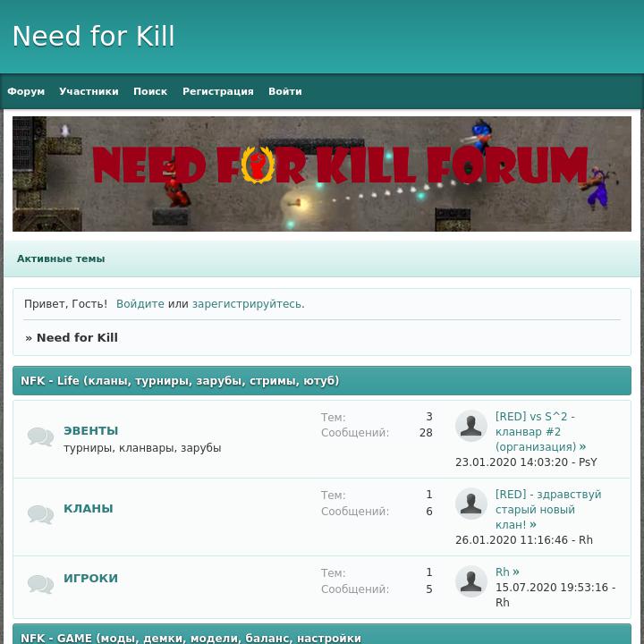Click the зарегистрируйтесь link

[x=247, y=304]
